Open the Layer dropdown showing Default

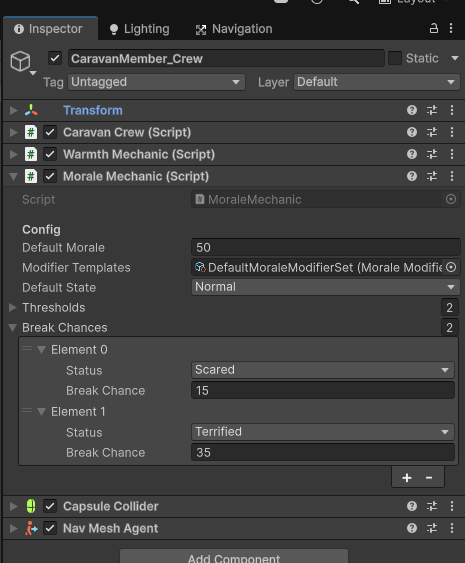[x=376, y=82]
